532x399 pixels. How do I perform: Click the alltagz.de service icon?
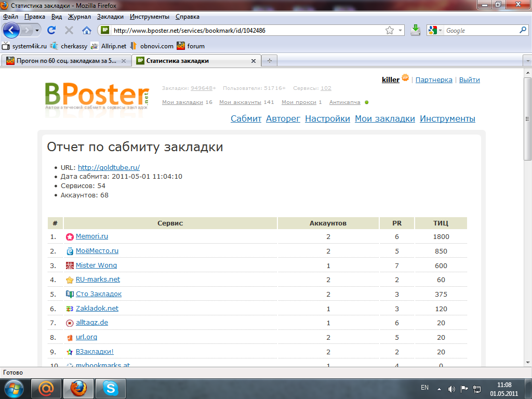70,323
